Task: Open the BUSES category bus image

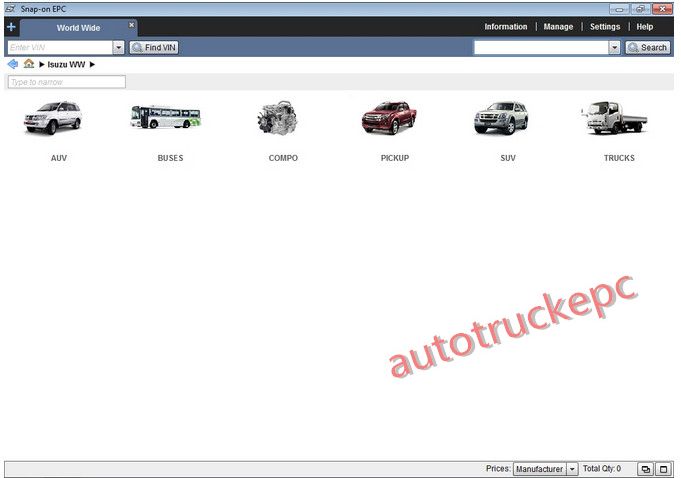Action: tap(166, 117)
